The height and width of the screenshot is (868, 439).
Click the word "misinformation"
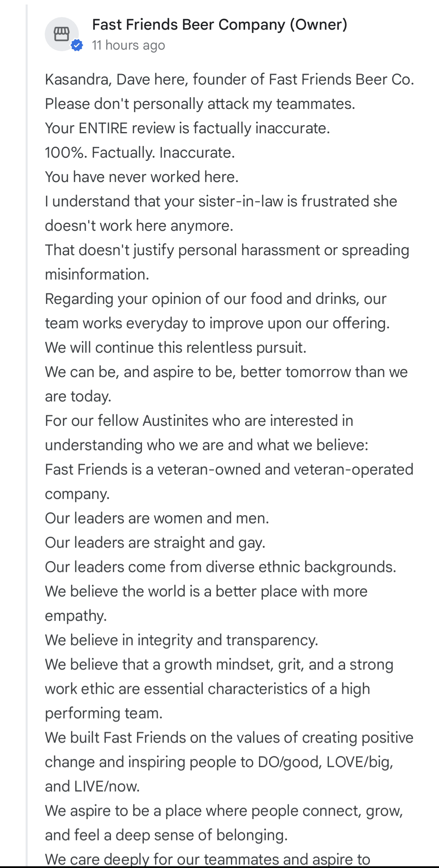click(97, 275)
